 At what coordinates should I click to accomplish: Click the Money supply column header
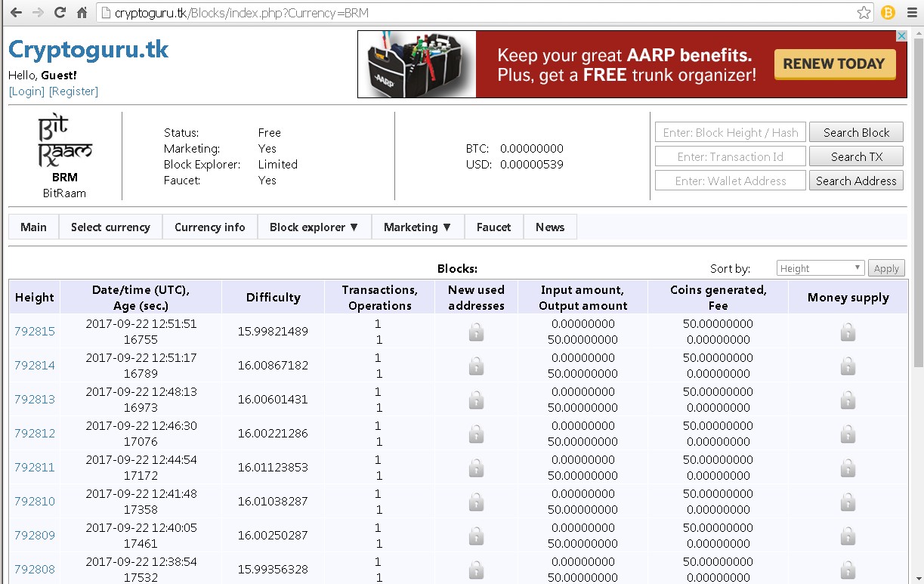pyautogui.click(x=848, y=297)
